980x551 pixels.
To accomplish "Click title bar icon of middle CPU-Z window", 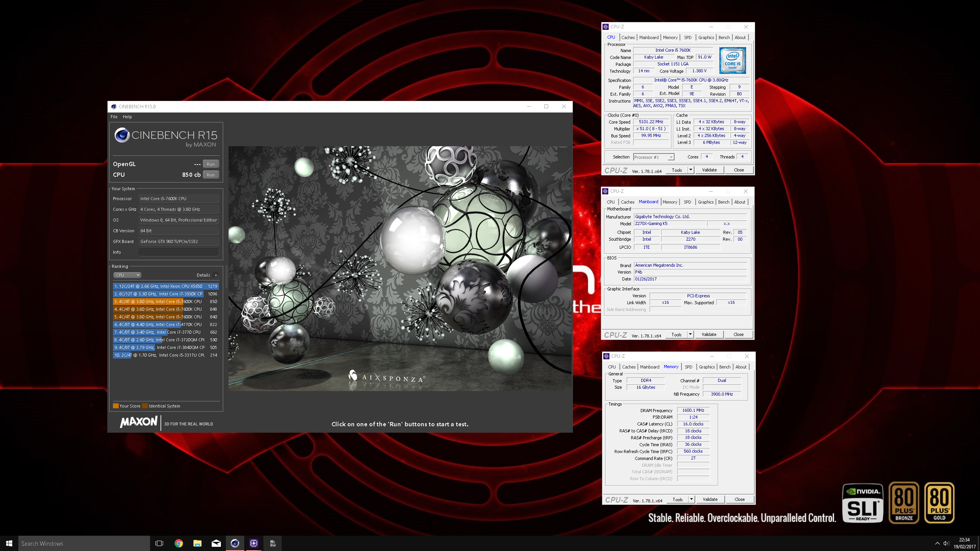I will (x=605, y=191).
